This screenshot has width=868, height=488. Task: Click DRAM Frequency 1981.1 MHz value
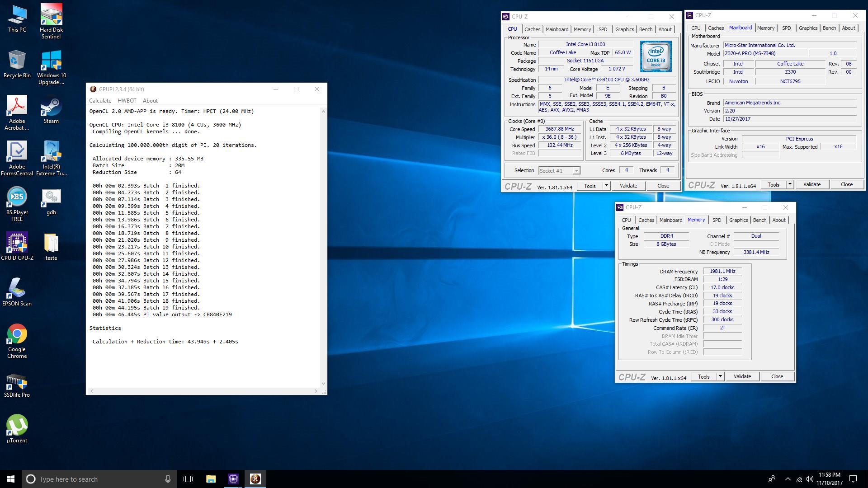tap(722, 271)
